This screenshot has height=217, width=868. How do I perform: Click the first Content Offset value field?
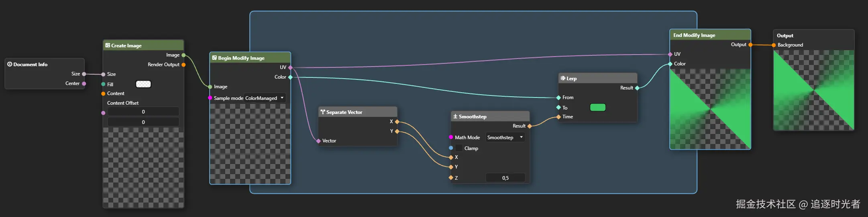[143, 112]
